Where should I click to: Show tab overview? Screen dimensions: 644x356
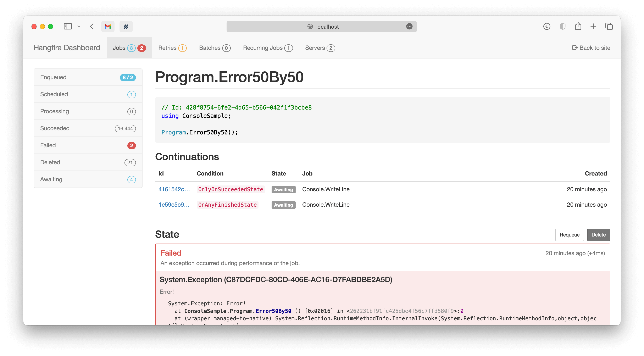tap(609, 26)
